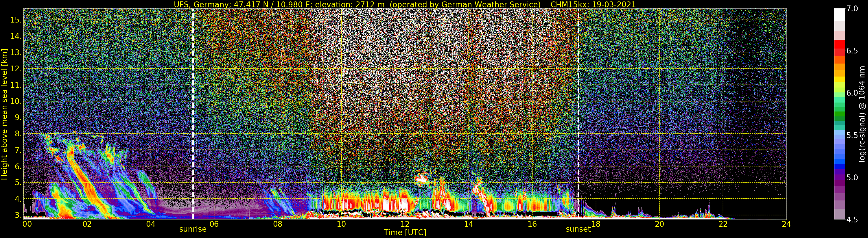Image resolution: width=868 pixels, height=238 pixels.
Task: Click the "00" tick on the time axis
Action: click(27, 224)
